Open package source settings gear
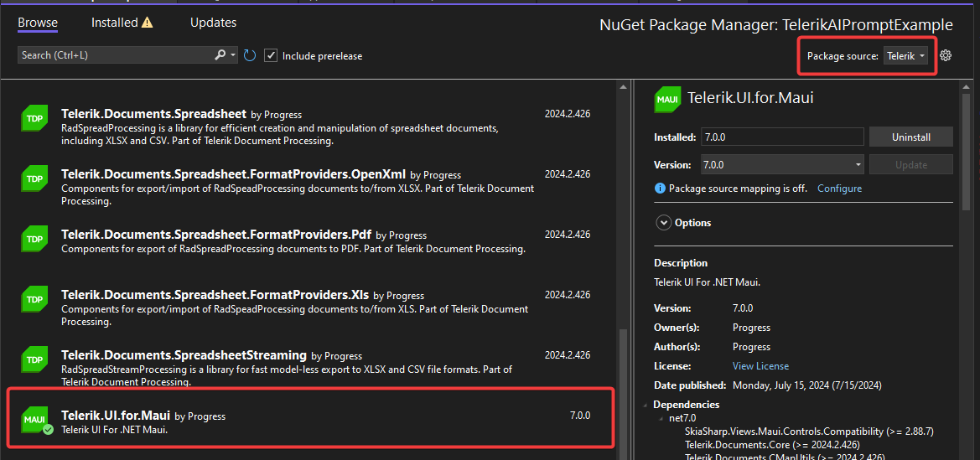Image resolution: width=980 pixels, height=460 pixels. coord(946,55)
